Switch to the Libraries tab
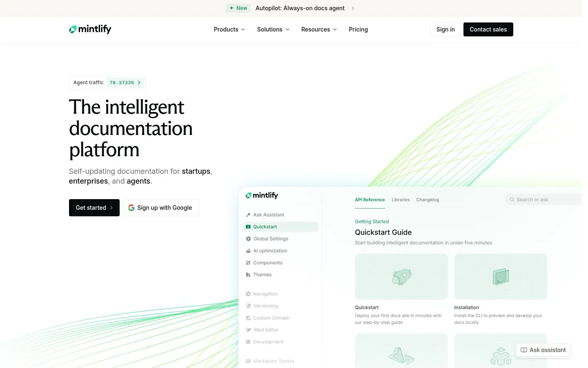This screenshot has height=368, width=588. (x=401, y=200)
